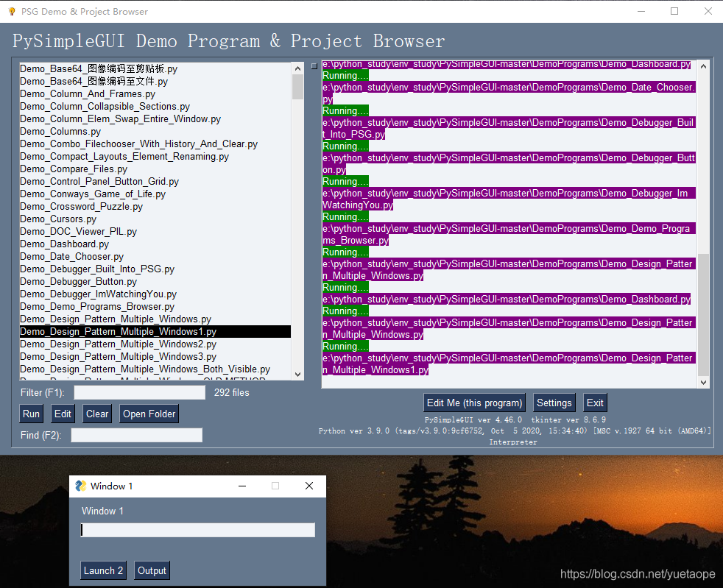Select Demo_Demo_Programs_Browser.py in list

pyautogui.click(x=155, y=306)
